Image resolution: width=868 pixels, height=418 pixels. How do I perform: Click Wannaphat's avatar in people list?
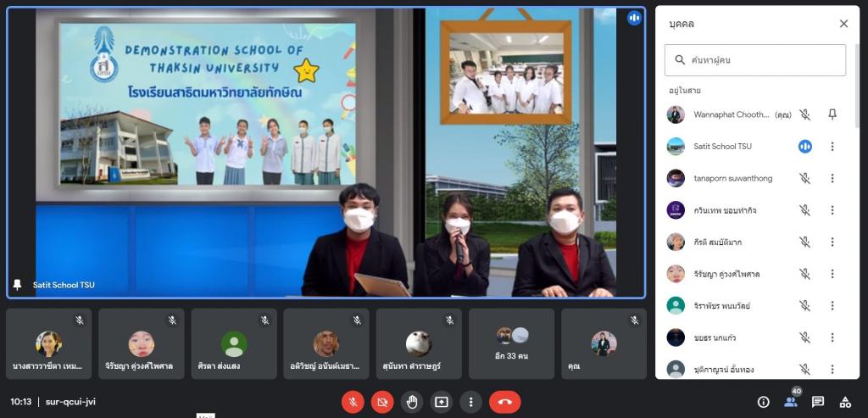point(676,114)
